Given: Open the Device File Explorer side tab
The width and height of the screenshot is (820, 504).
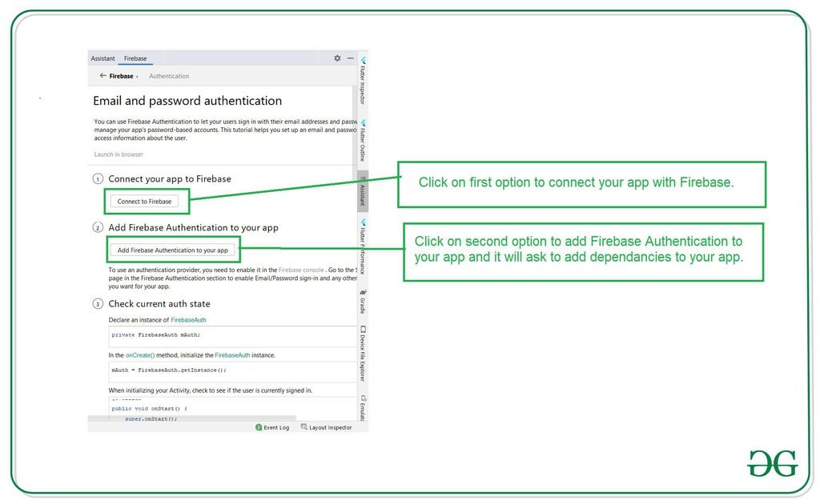Looking at the screenshot, I should pyautogui.click(x=363, y=354).
